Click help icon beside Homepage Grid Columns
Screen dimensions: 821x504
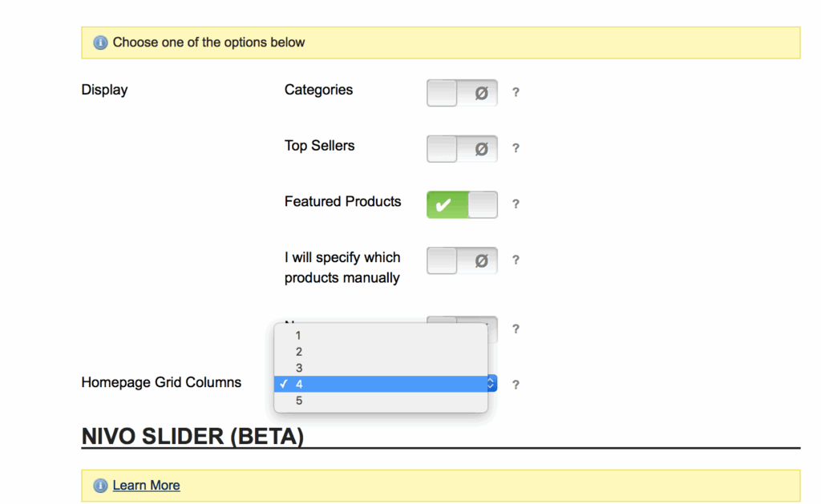(x=516, y=385)
